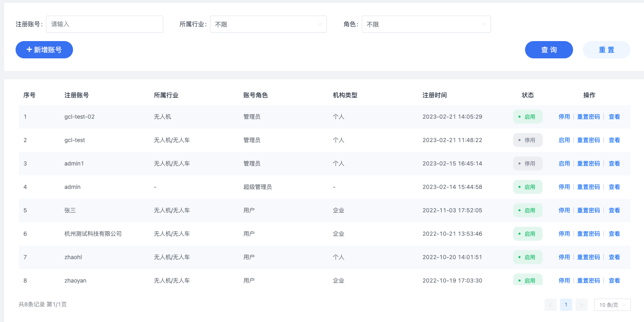
Task: Click the 查询 search button
Action: [549, 50]
